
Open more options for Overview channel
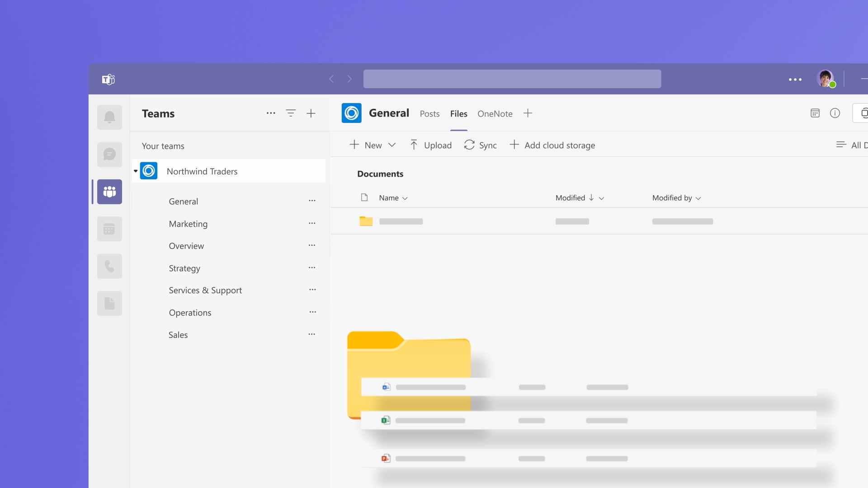tap(312, 245)
